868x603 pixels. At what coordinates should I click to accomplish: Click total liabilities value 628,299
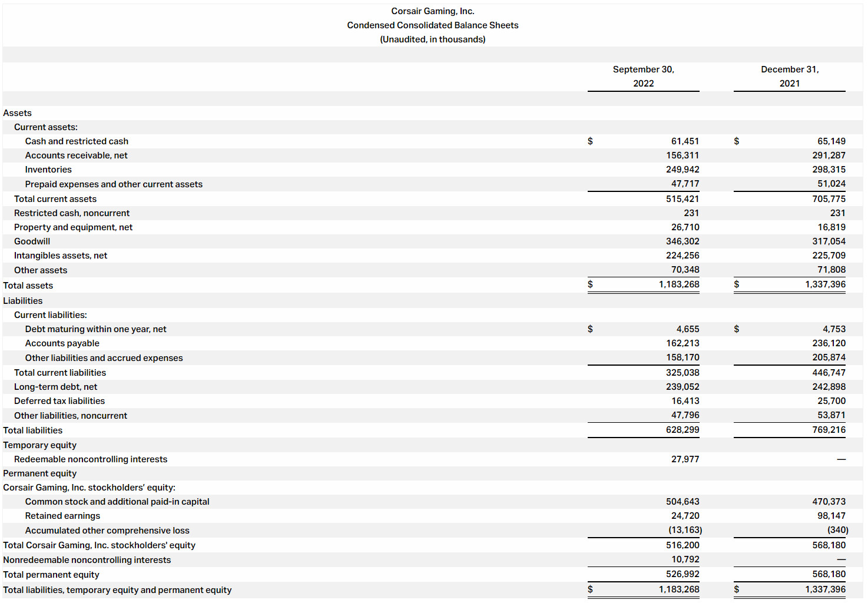683,430
